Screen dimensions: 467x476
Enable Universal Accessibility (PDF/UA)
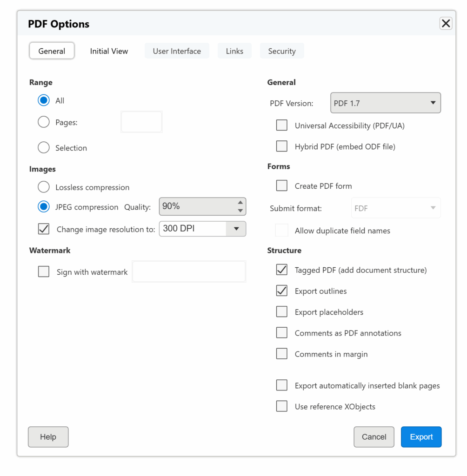282,126
